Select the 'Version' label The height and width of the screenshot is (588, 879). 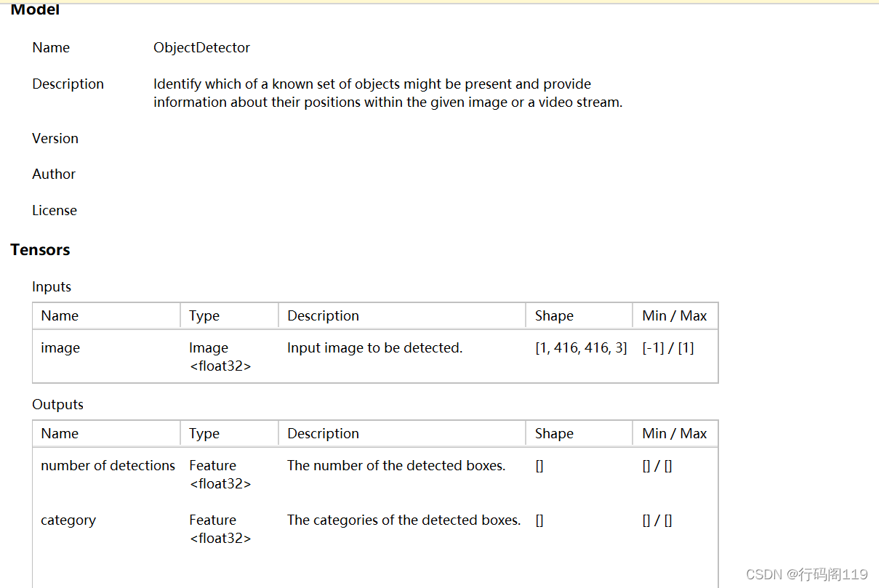coord(55,139)
